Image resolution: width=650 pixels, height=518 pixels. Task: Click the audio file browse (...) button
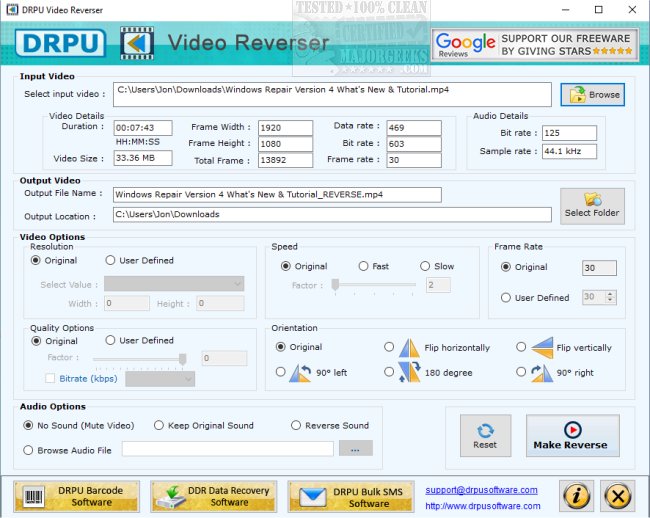pyautogui.click(x=356, y=448)
